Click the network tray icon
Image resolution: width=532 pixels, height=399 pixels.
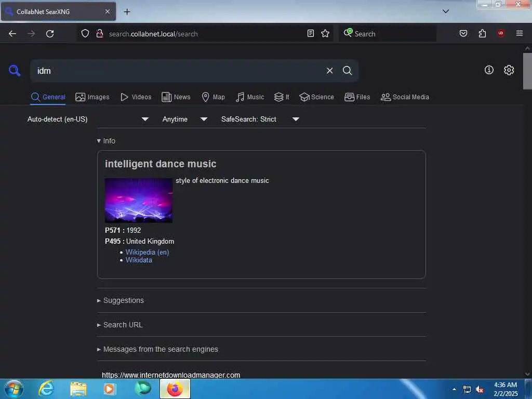(467, 390)
